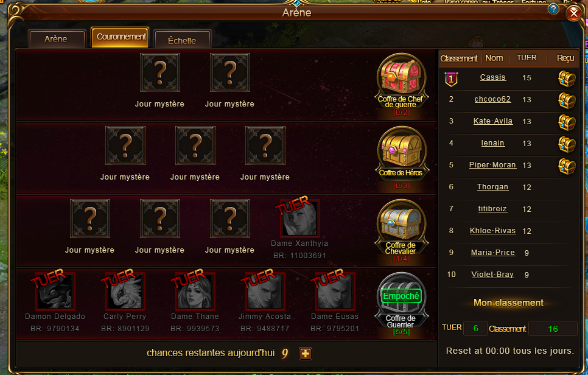Image resolution: width=588 pixels, height=375 pixels.
Task: Select the Carly Perry portrait
Action: pos(125,292)
